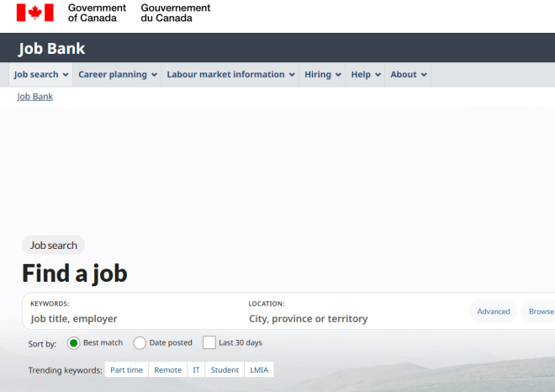The width and height of the screenshot is (555, 392).
Task: Click the Job search pill label
Action: point(54,245)
